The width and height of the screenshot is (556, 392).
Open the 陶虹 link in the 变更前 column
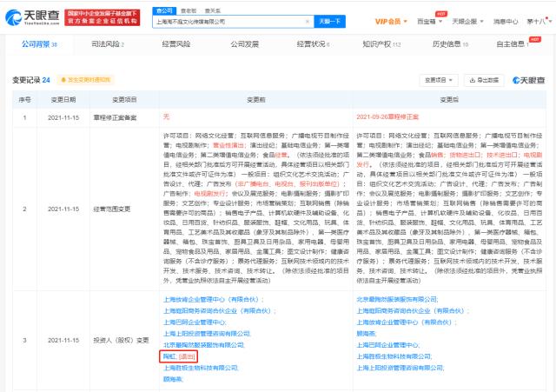click(x=169, y=356)
